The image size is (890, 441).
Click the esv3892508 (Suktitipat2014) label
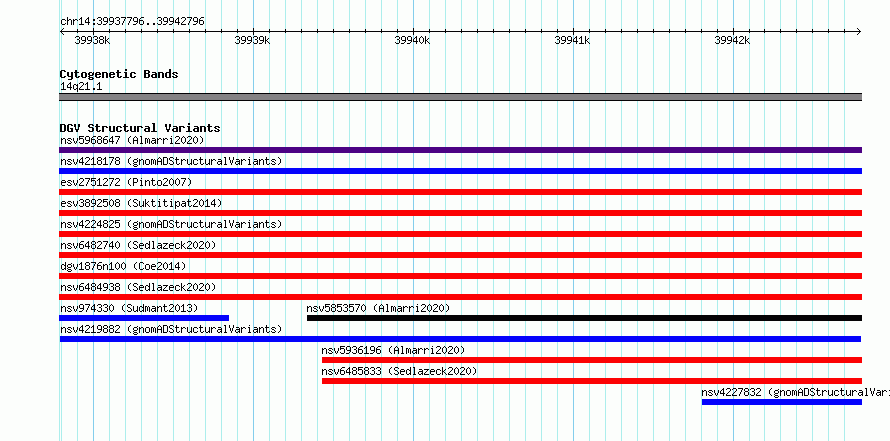pos(141,203)
